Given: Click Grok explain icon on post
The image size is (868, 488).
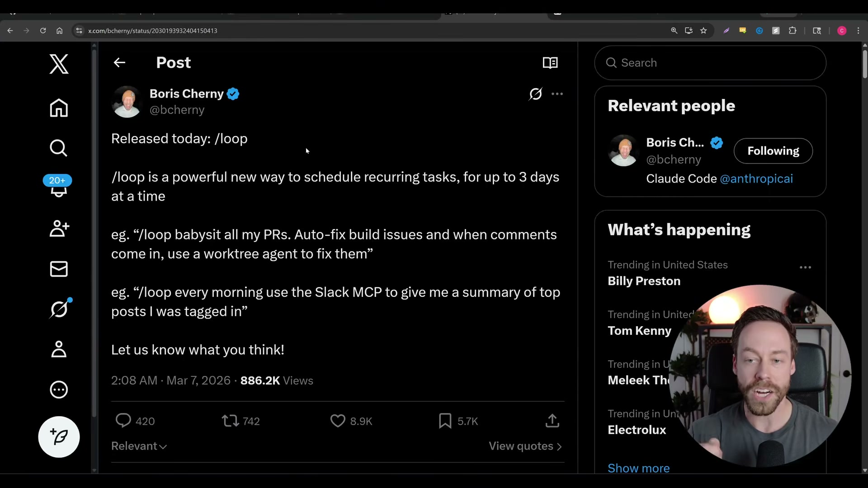Looking at the screenshot, I should point(536,94).
